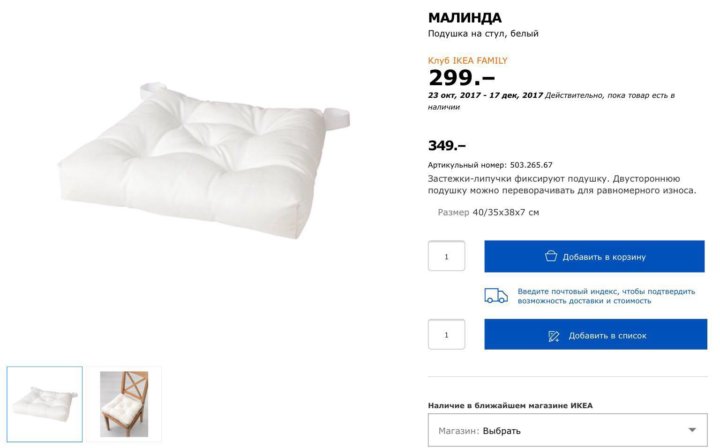
Task: Click the large cushion product image
Action: point(204,161)
